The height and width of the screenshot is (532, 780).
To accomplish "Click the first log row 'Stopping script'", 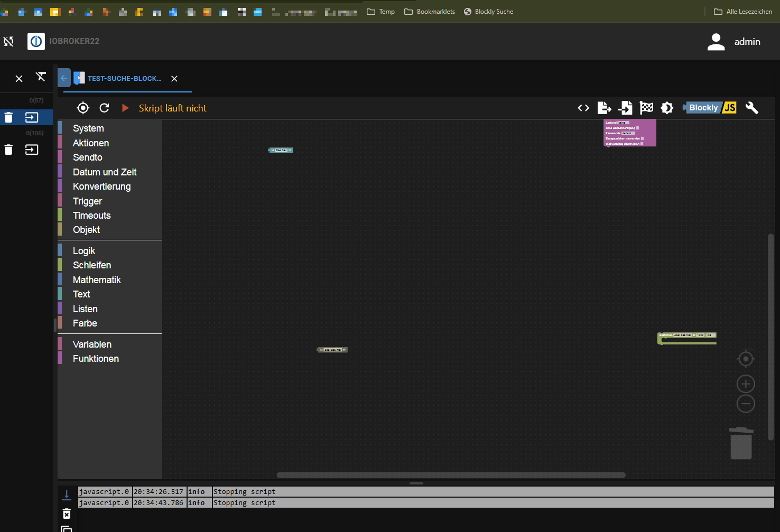I will [x=426, y=492].
